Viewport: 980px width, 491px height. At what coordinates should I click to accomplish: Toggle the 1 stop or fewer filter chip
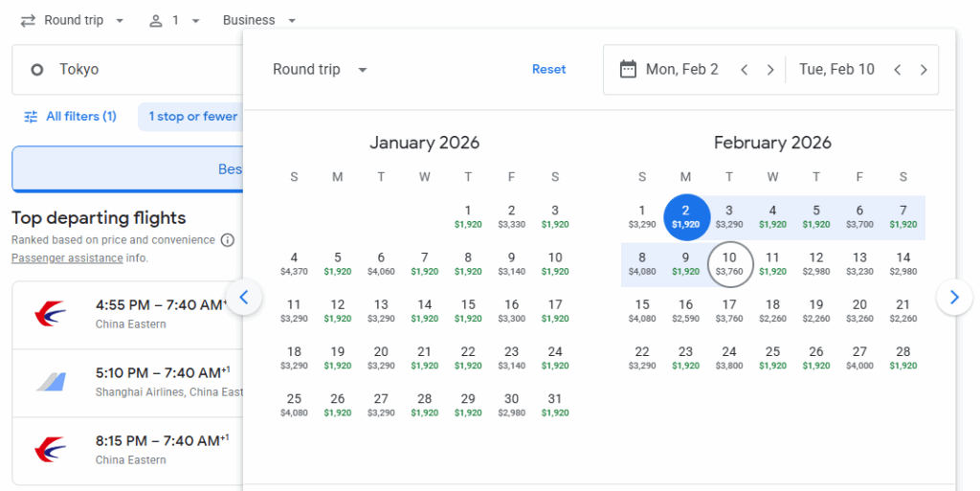(x=192, y=117)
